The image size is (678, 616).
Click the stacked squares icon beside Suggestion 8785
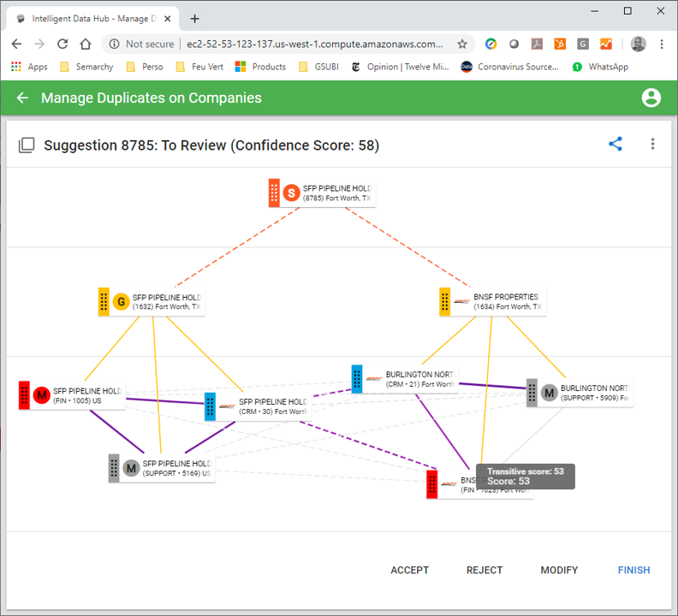point(27,145)
